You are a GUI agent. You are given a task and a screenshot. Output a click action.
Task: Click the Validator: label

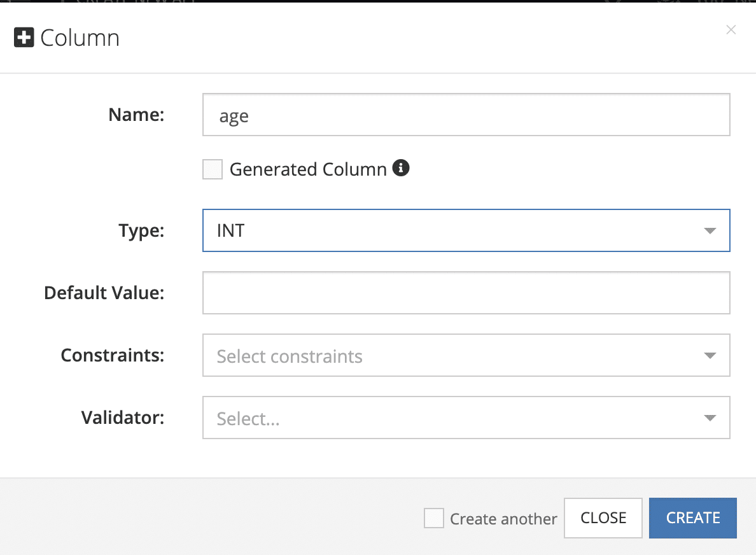click(x=123, y=418)
